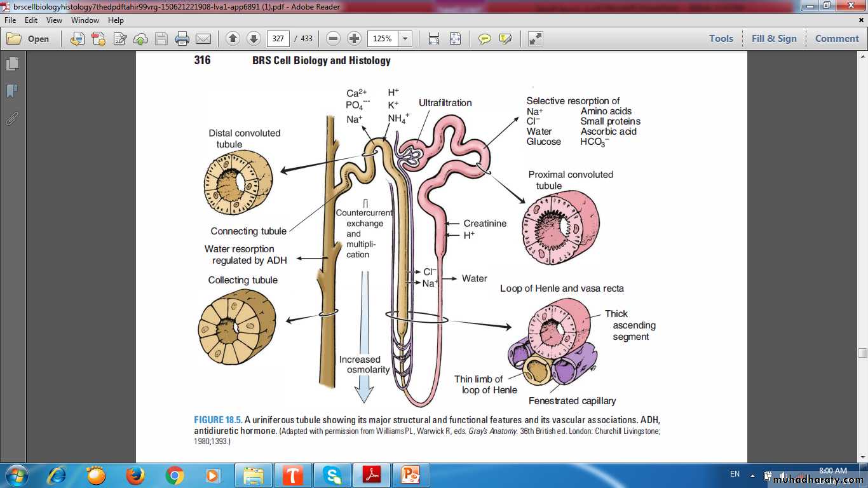
Task: Go to previous page with up arrow
Action: (x=233, y=39)
